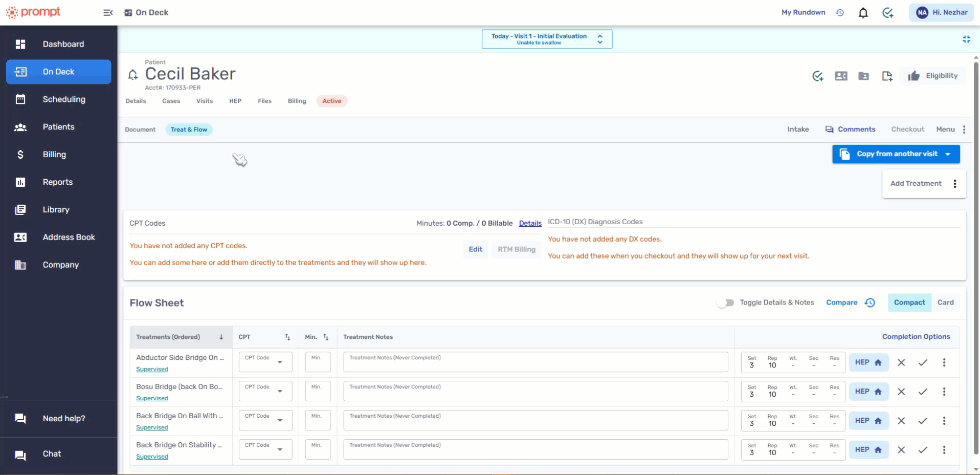Sort by CPT column header
This screenshot has height=475, width=980.
click(265, 337)
